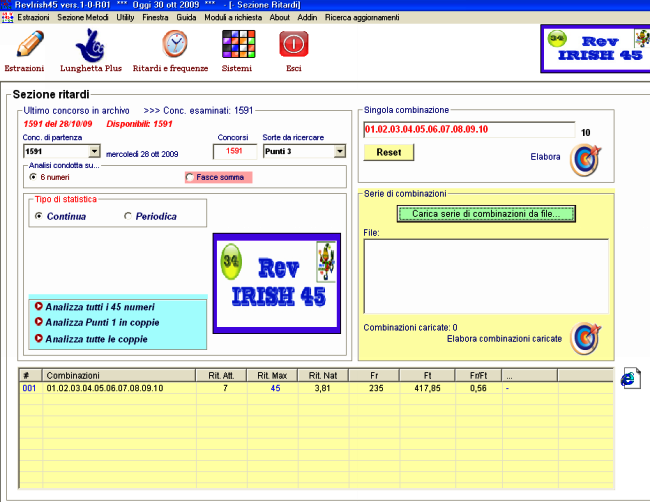Expand the Sorte da ricercare dropdown
650x502 pixels.
(x=340, y=151)
